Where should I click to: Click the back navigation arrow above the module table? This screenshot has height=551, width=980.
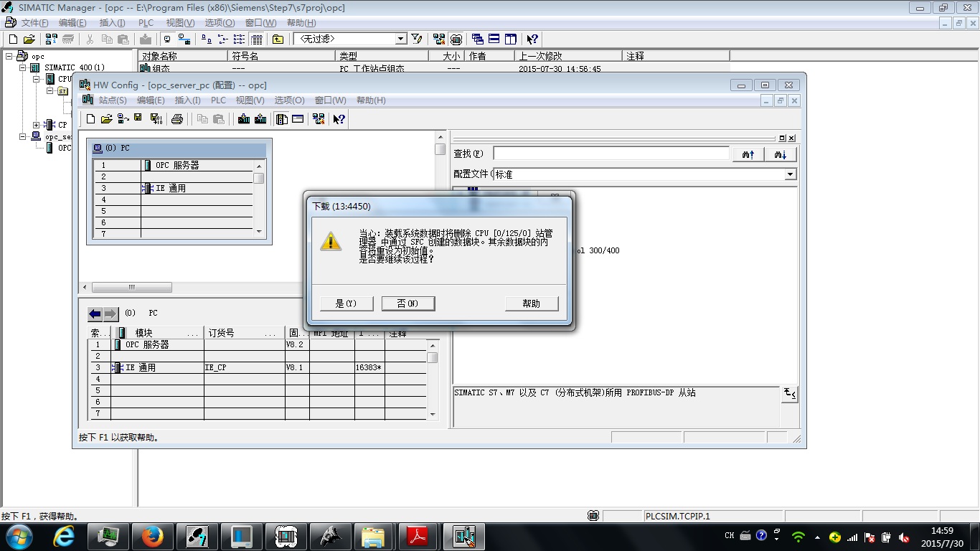[95, 314]
